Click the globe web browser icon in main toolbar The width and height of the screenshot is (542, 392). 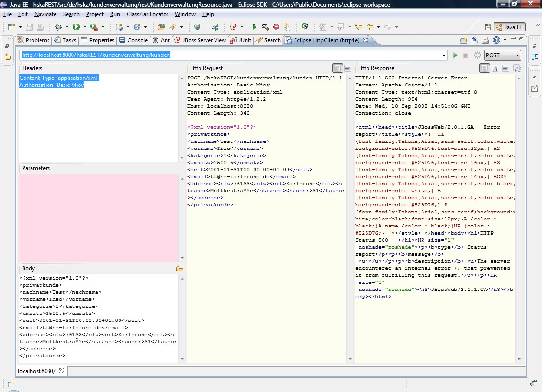197,27
